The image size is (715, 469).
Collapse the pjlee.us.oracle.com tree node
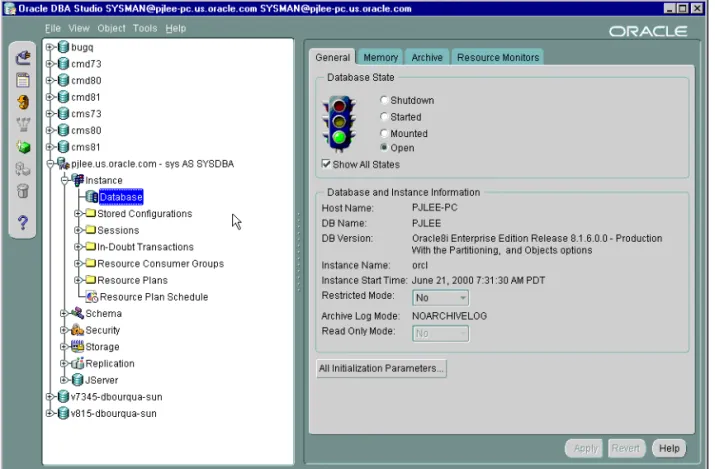click(50, 164)
